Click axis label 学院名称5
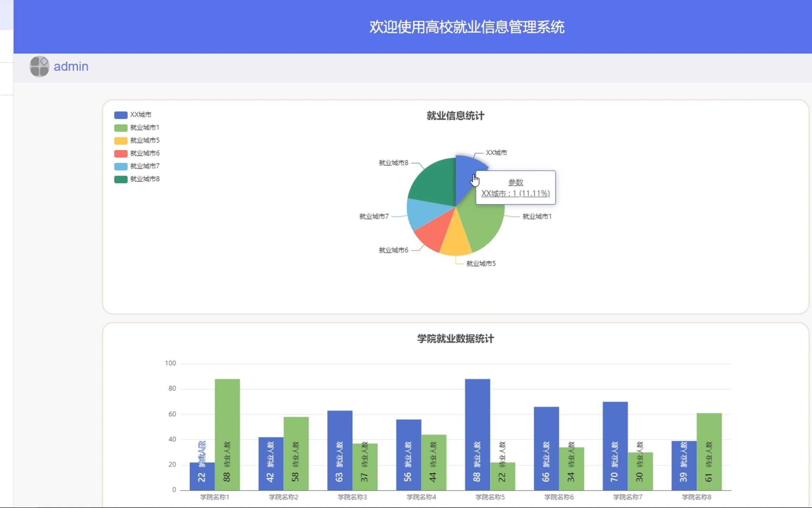812x508 pixels. point(490,497)
